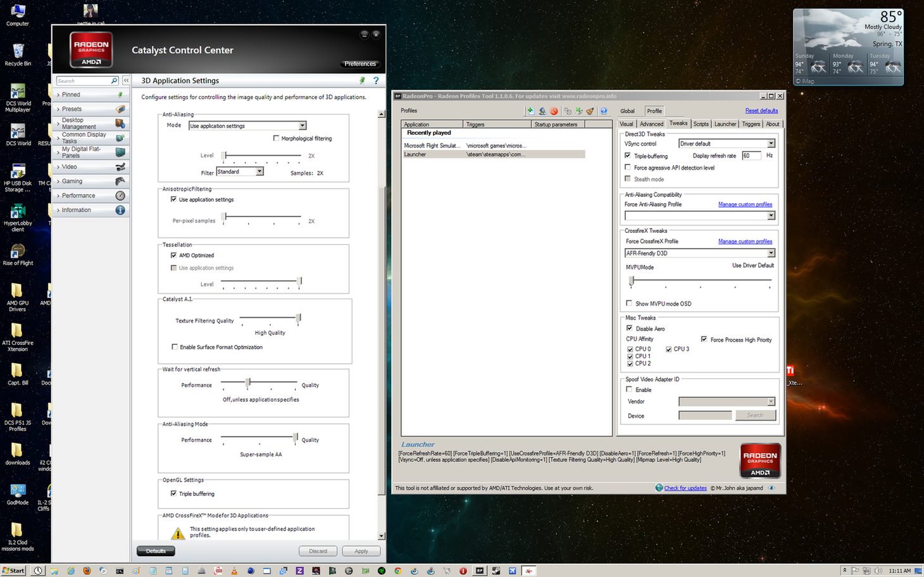Image resolution: width=924 pixels, height=577 pixels.
Task: Open the Recycle Bin desktop icon
Action: click(18, 54)
